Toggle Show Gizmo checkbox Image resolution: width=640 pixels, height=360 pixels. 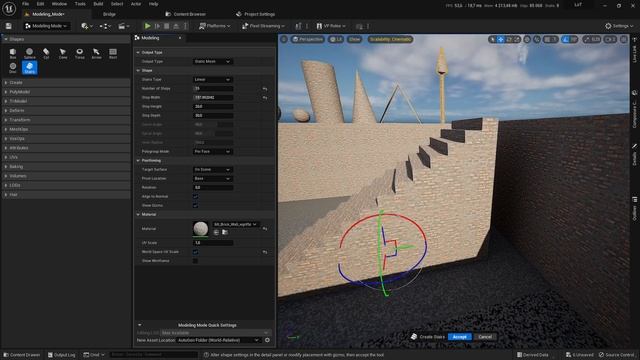point(196,205)
